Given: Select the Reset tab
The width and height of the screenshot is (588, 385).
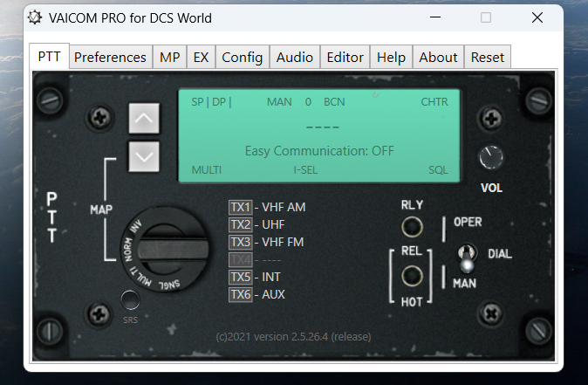Looking at the screenshot, I should tap(488, 57).
